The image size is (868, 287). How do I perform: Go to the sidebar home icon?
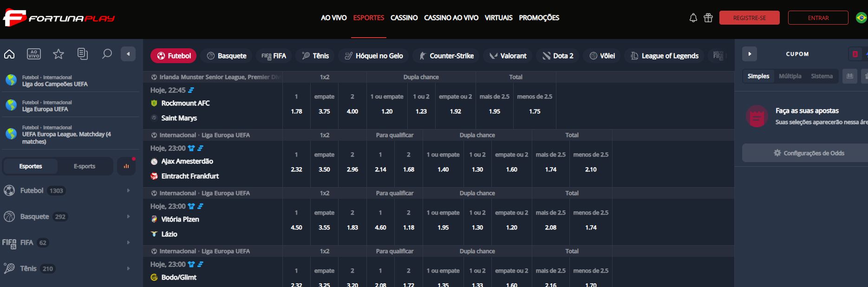point(9,54)
